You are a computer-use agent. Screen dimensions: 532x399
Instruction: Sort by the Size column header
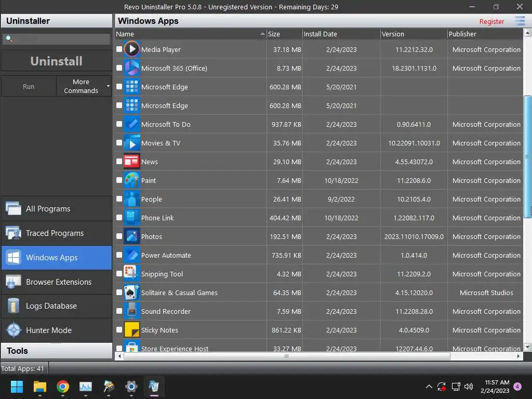pos(284,34)
